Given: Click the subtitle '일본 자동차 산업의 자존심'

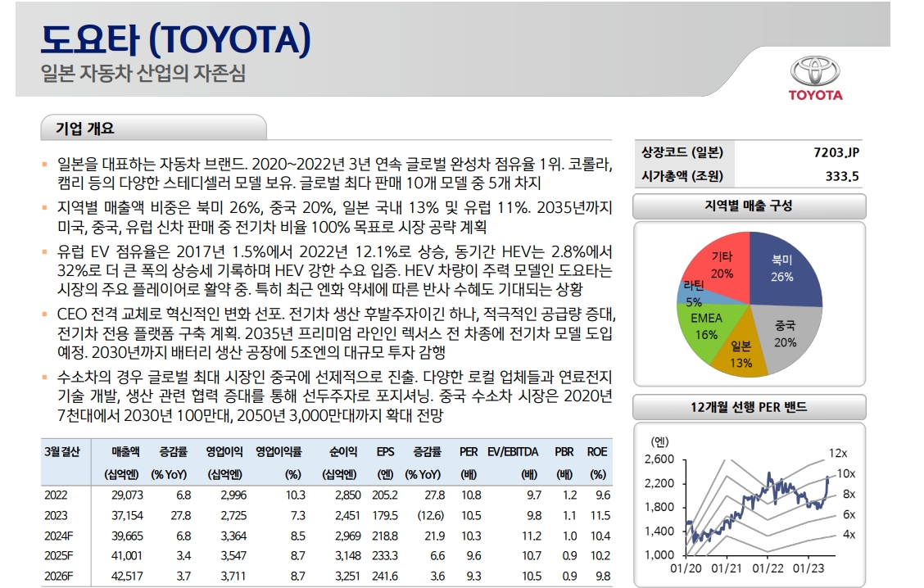Looking at the screenshot, I should tap(143, 74).
